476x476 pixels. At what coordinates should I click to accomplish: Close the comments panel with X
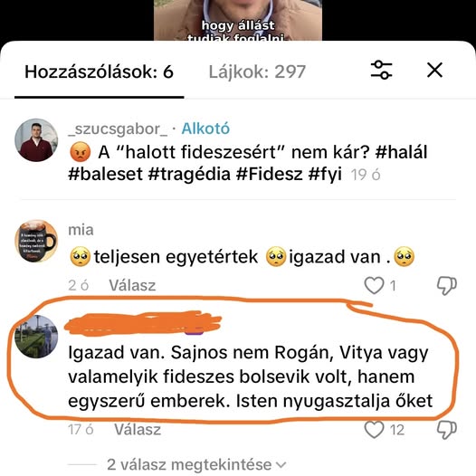(434, 70)
